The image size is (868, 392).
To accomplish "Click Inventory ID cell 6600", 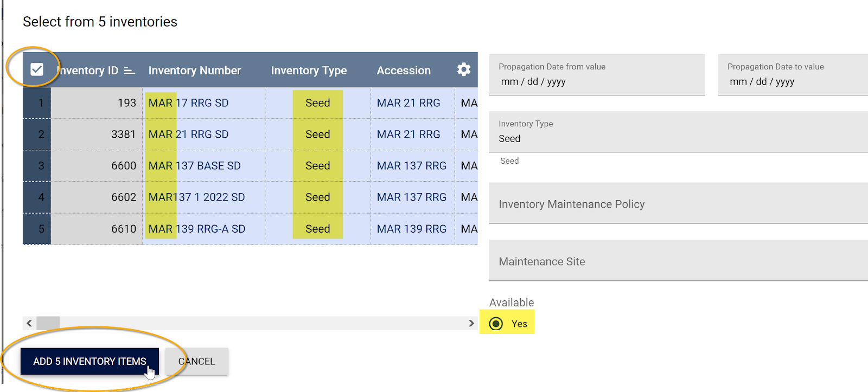I will click(97, 166).
